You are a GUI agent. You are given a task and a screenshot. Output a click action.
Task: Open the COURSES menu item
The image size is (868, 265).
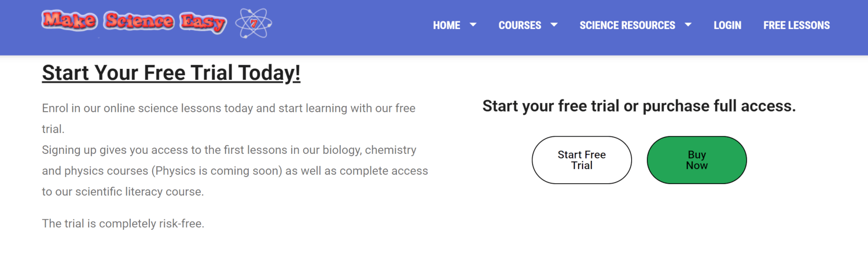point(520,25)
